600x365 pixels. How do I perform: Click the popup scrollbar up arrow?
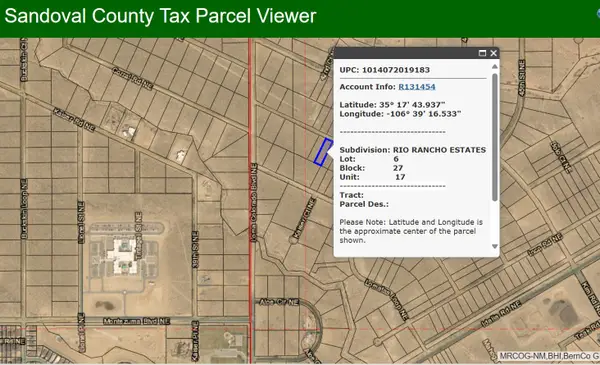495,67
